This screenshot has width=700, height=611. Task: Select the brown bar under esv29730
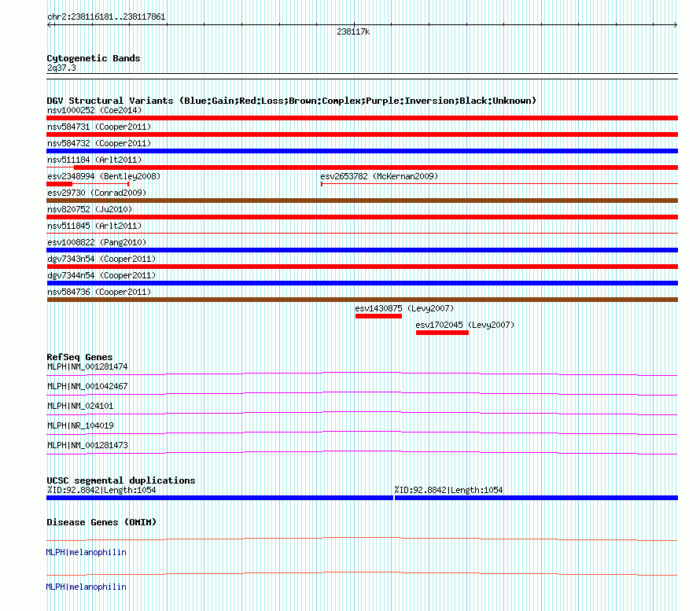tap(362, 201)
